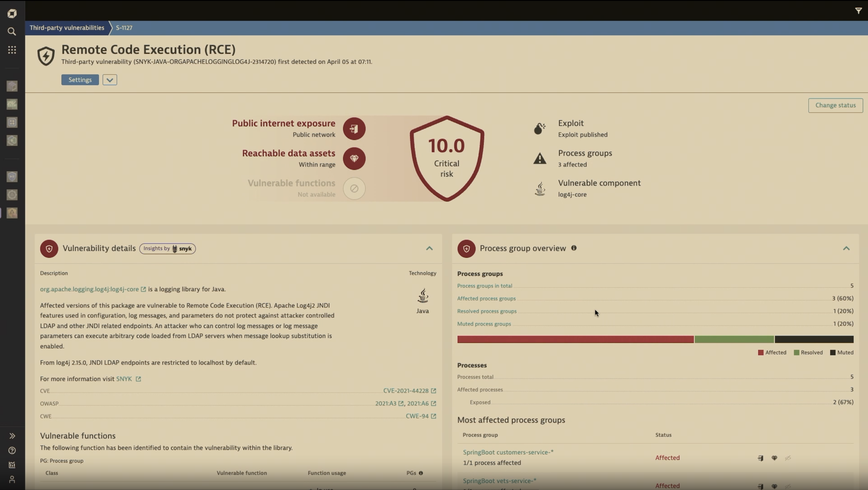Collapse the Vulnerability details panel
The height and width of the screenshot is (490, 868).
pyautogui.click(x=429, y=248)
